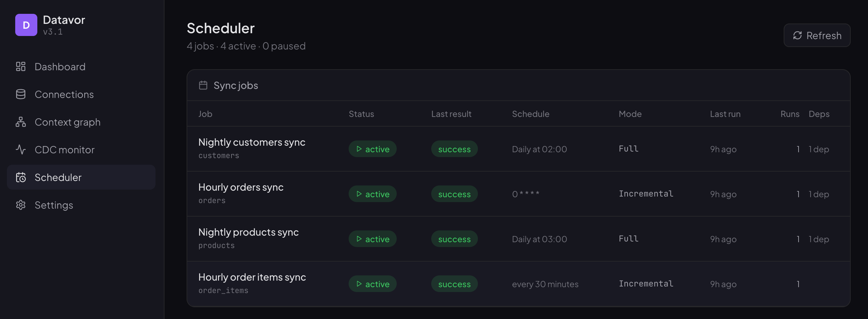Click the play icon in Nightly products status

(x=359, y=239)
